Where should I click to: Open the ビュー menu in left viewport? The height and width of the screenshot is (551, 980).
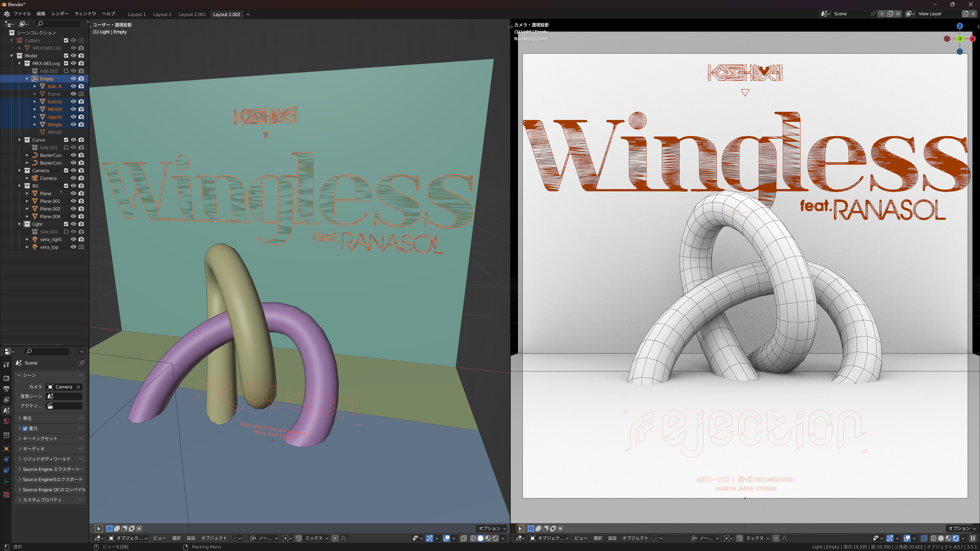pyautogui.click(x=160, y=538)
